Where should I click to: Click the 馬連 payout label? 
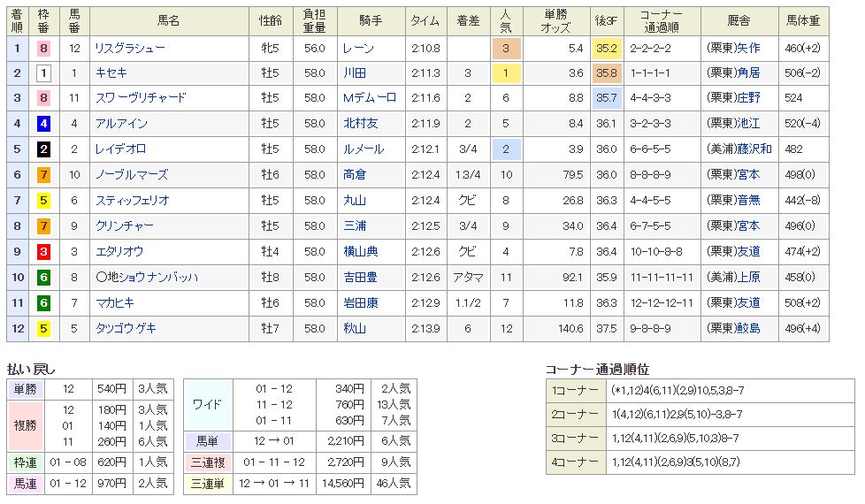[26, 484]
